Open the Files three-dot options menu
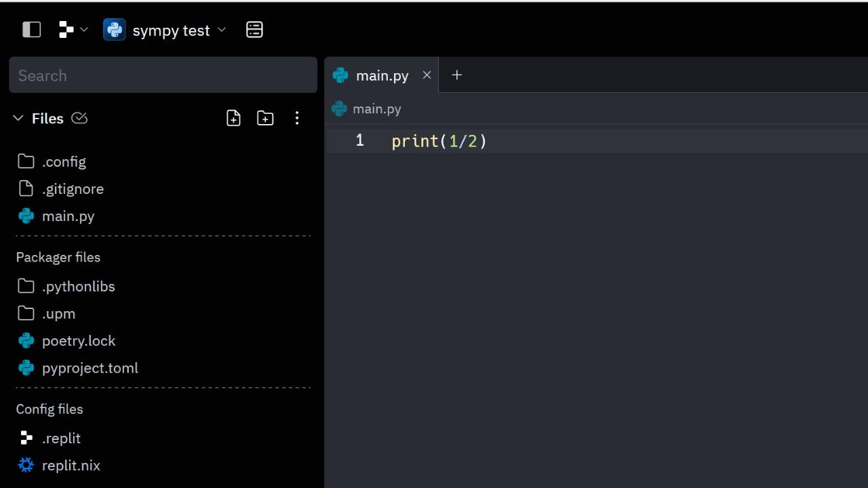868x488 pixels. click(x=297, y=119)
